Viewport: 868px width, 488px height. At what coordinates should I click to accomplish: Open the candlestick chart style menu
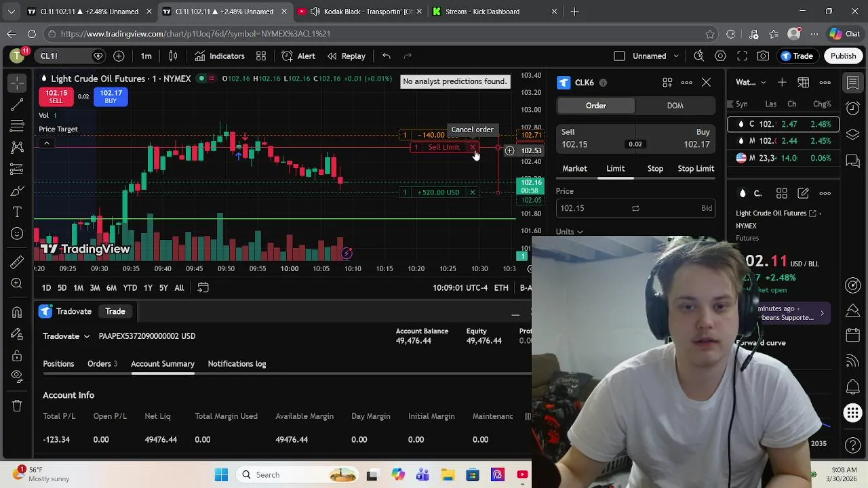coord(173,56)
